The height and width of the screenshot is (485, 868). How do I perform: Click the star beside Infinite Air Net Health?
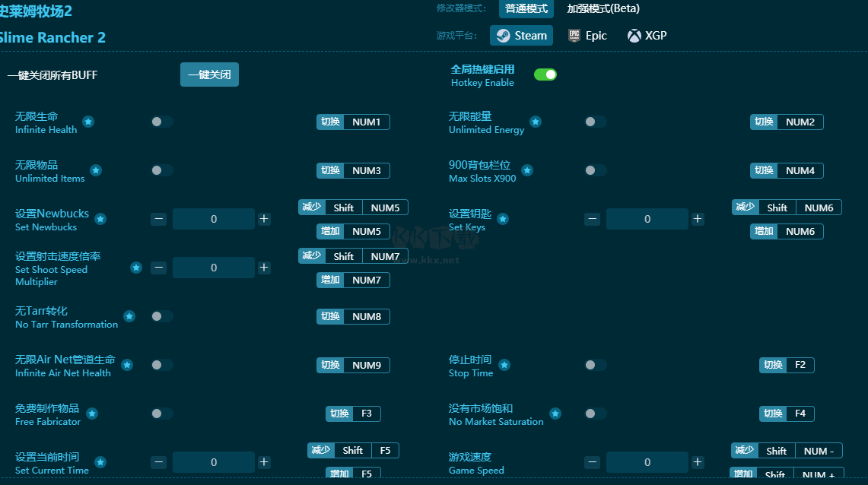click(127, 365)
